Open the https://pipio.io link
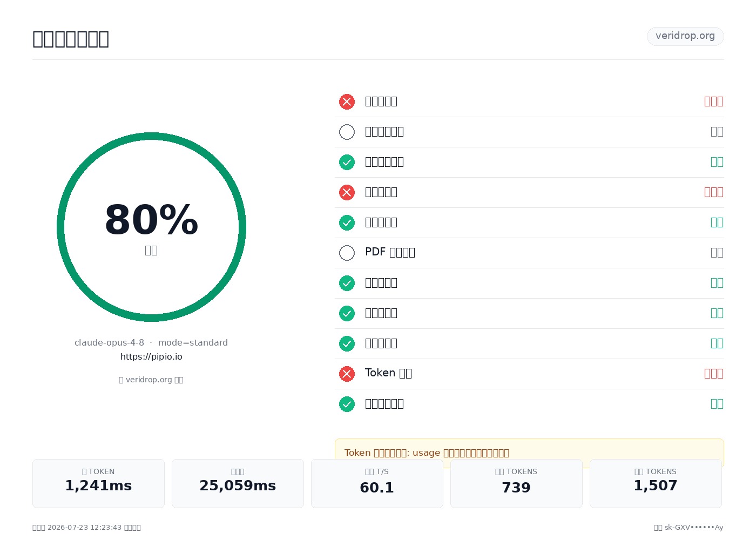 [x=151, y=356]
